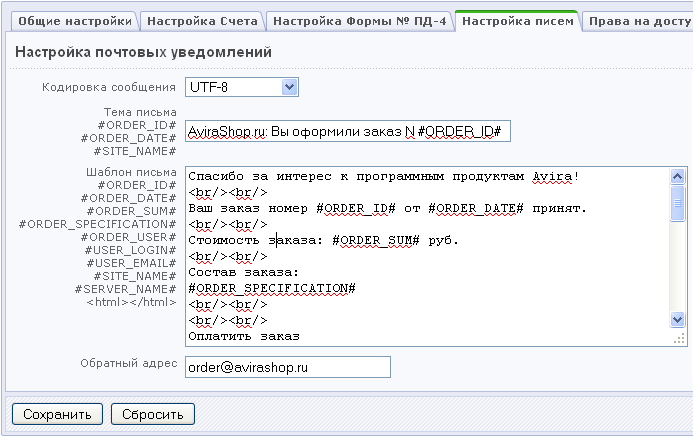
Task: Click the template textarea scrollbar thumb
Action: [678, 203]
